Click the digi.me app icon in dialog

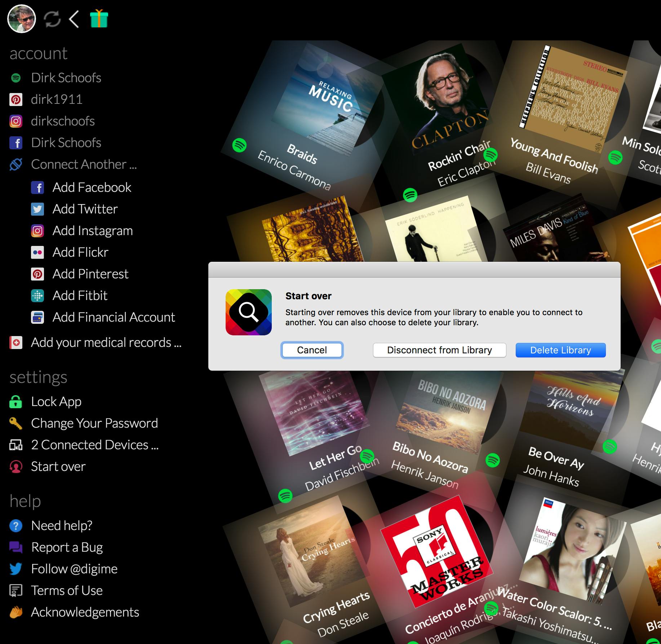point(249,312)
